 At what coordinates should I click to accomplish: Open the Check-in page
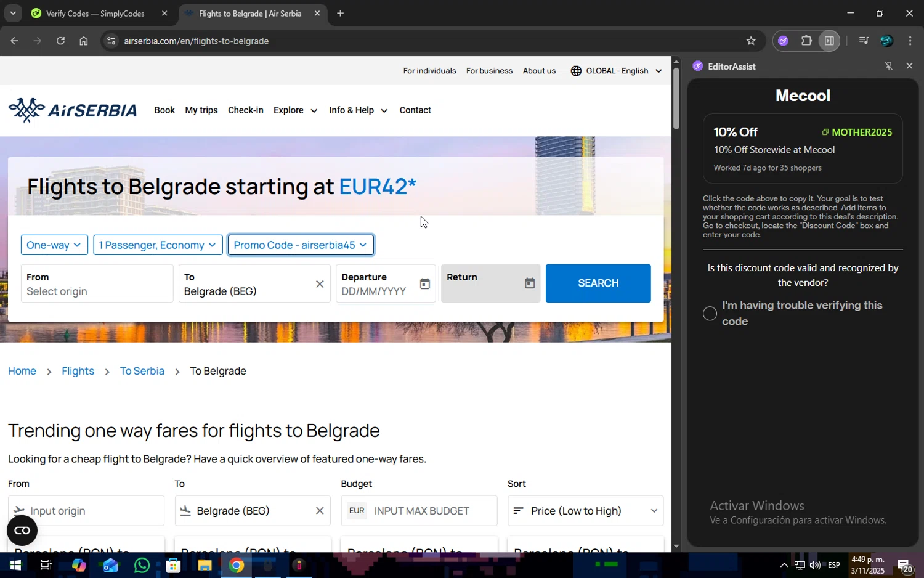click(246, 110)
